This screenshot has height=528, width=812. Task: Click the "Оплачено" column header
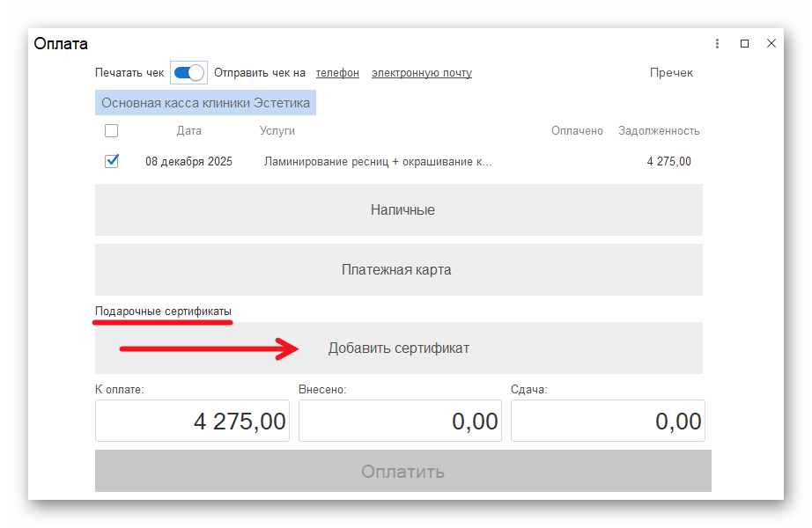point(578,130)
